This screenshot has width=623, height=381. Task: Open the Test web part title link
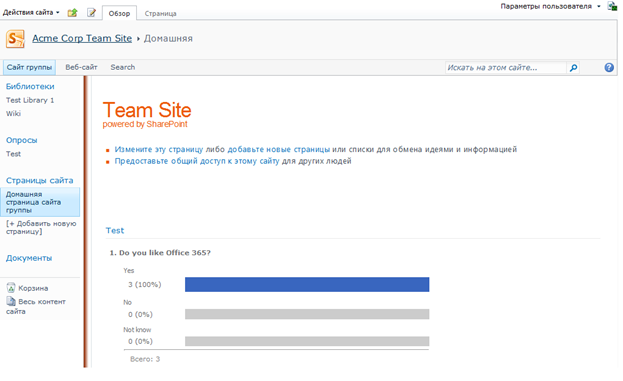click(x=115, y=230)
